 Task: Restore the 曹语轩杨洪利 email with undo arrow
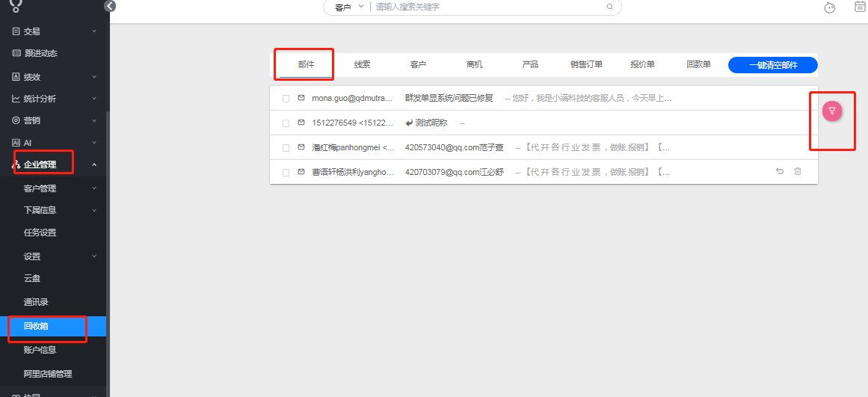(780, 172)
